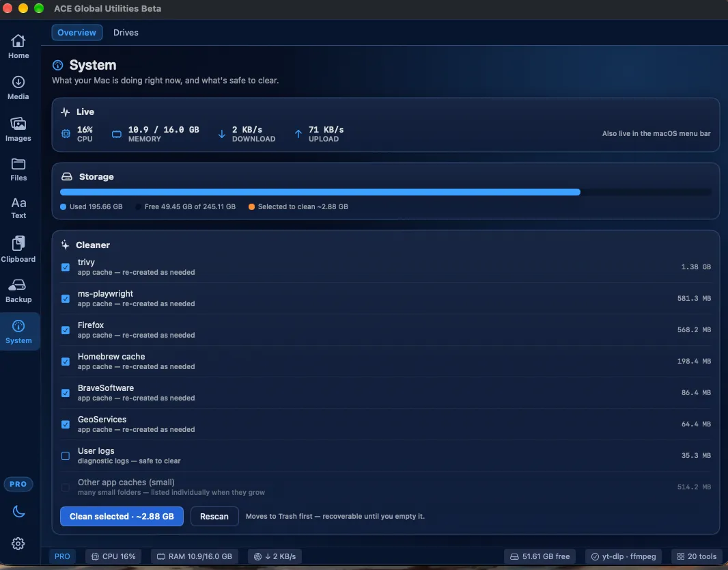Open the Text tools section
This screenshot has height=570, width=728.
18,208
